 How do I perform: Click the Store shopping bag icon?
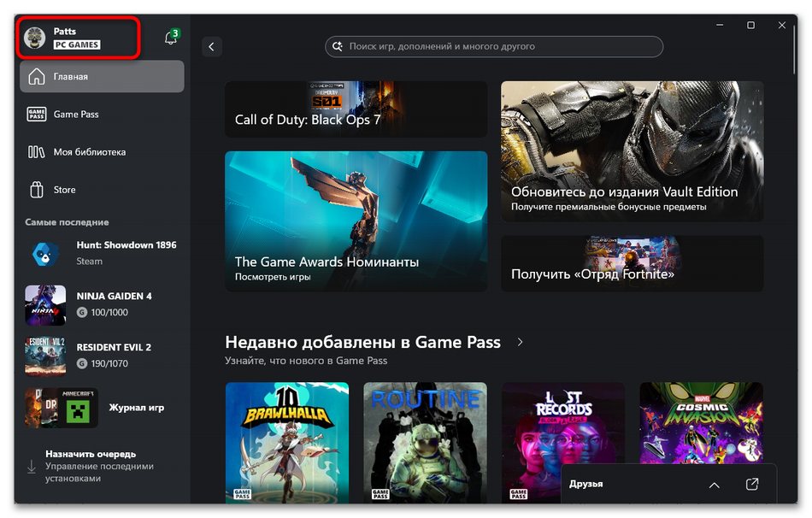point(36,190)
